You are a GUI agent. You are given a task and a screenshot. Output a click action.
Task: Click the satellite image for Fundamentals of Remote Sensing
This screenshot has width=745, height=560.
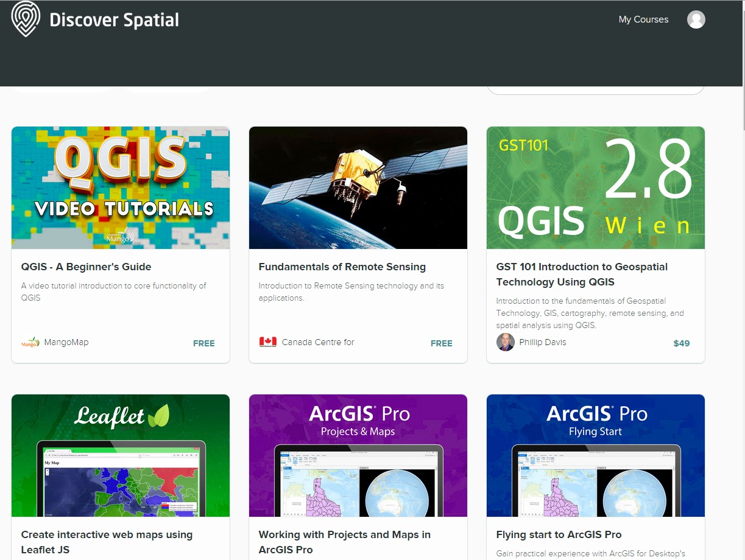(x=358, y=187)
